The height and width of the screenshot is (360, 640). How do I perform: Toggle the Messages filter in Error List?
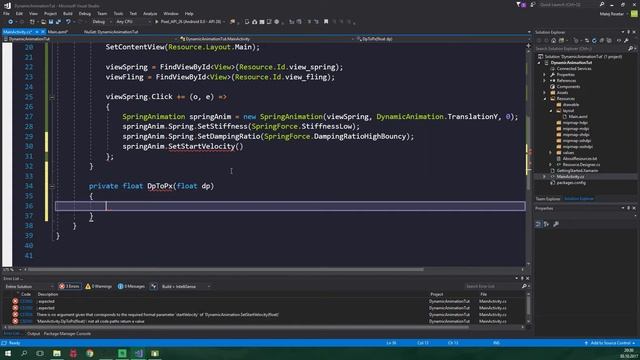tap(131, 287)
